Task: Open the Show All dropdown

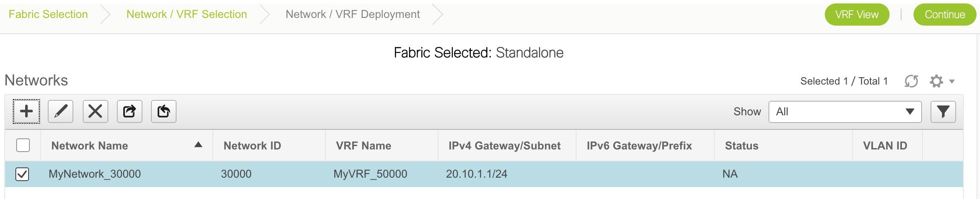Action: [845, 112]
